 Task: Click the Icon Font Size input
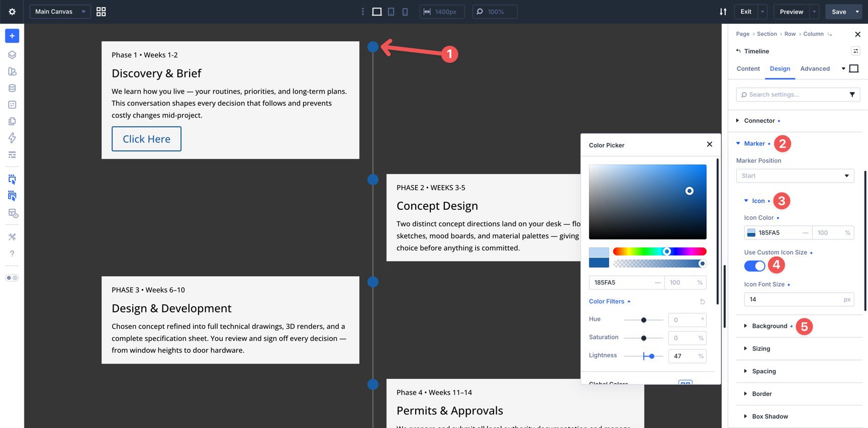[799, 299]
